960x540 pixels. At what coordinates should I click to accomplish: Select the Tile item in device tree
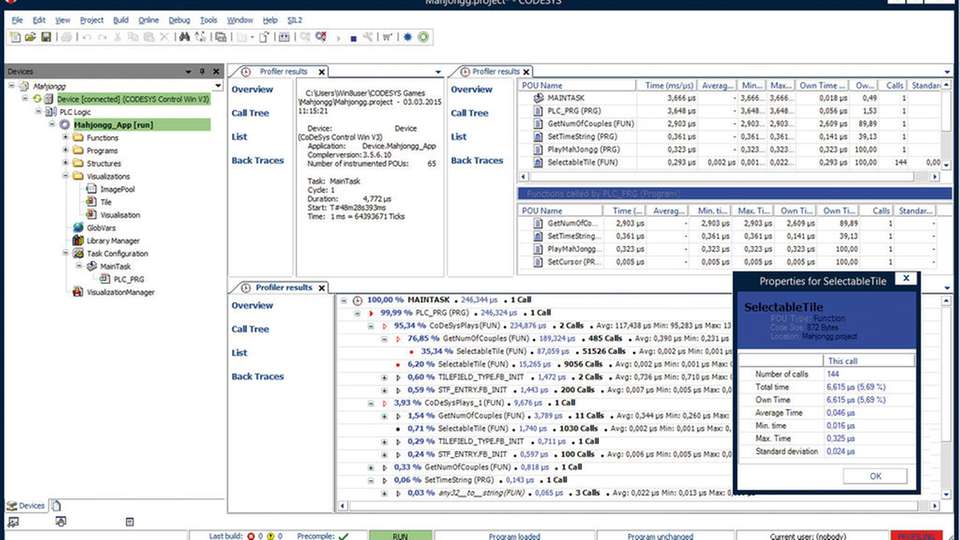(x=106, y=202)
